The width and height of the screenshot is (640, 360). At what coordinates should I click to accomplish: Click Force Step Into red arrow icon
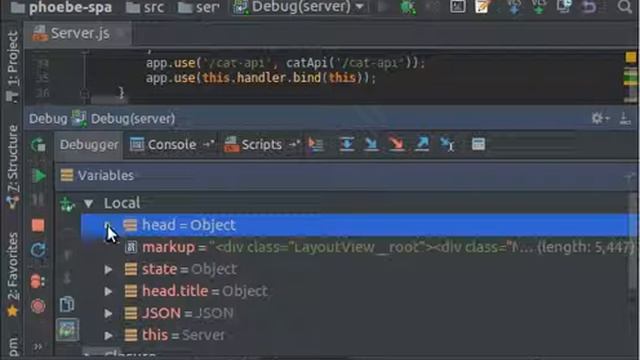point(396,144)
